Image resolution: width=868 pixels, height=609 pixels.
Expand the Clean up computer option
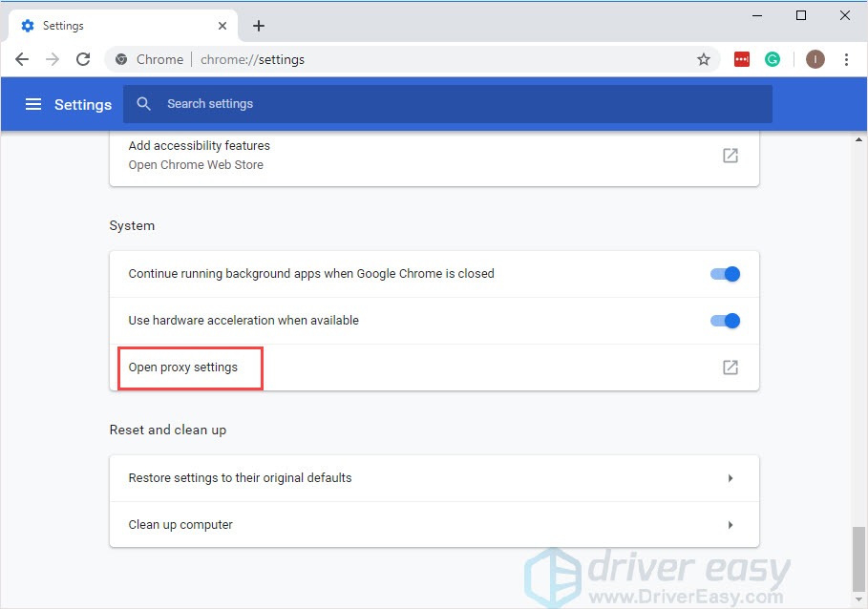(730, 525)
